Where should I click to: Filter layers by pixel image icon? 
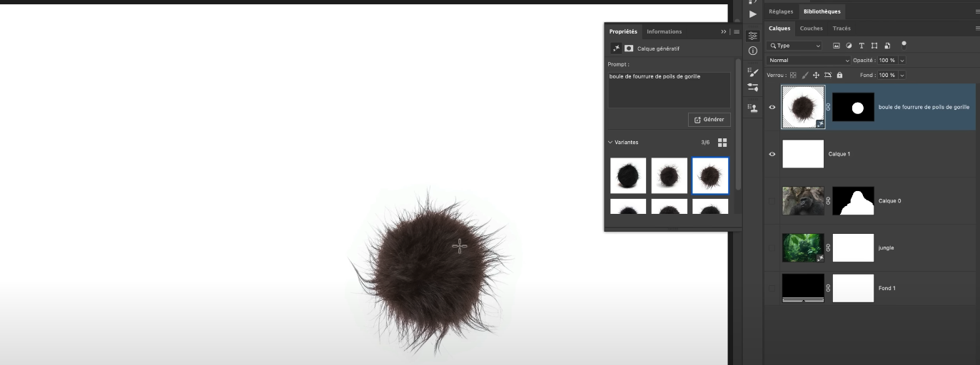point(837,46)
